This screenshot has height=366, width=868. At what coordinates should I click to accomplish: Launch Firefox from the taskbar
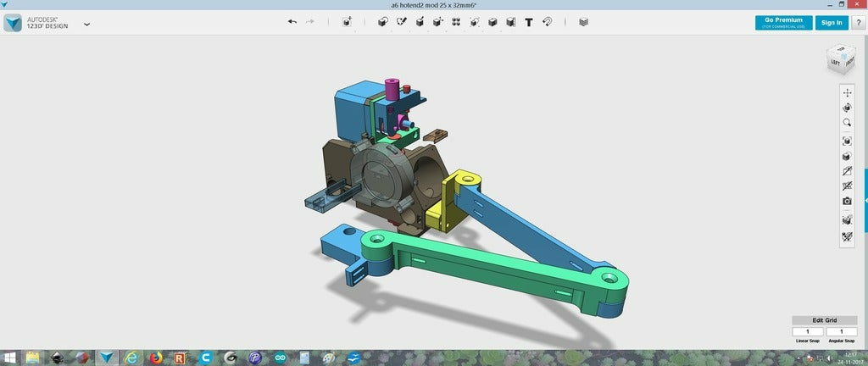point(156,358)
